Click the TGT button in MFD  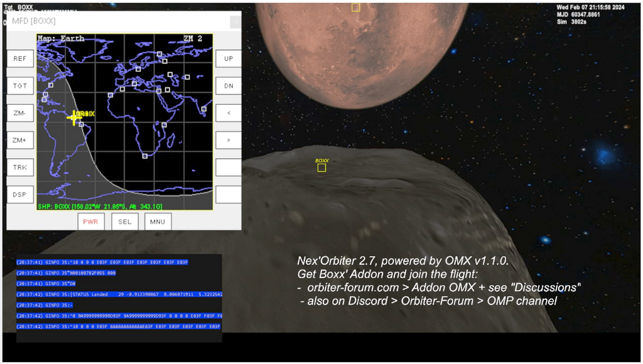click(20, 86)
